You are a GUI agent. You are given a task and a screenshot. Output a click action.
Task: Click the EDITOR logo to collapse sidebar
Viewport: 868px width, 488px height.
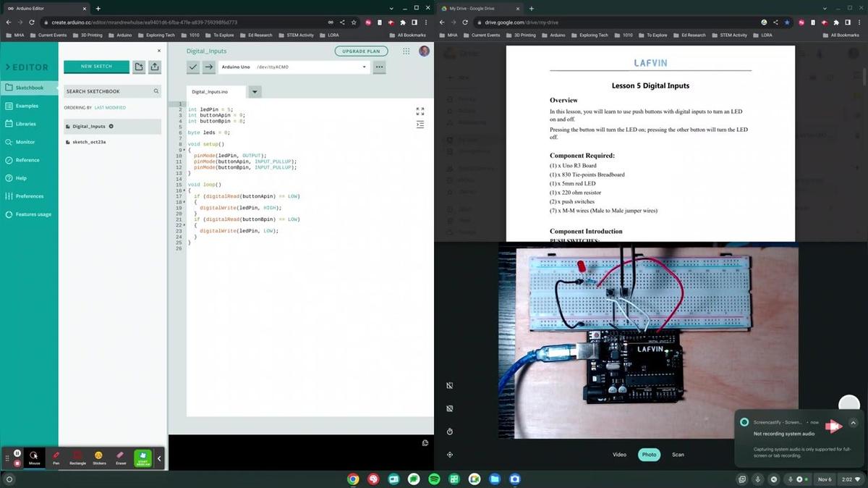point(27,67)
